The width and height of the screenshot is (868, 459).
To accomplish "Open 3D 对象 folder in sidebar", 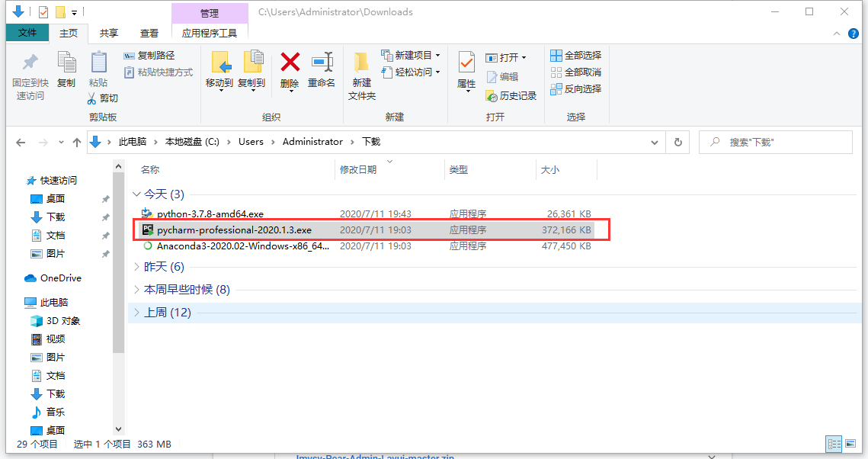I will tap(63, 320).
